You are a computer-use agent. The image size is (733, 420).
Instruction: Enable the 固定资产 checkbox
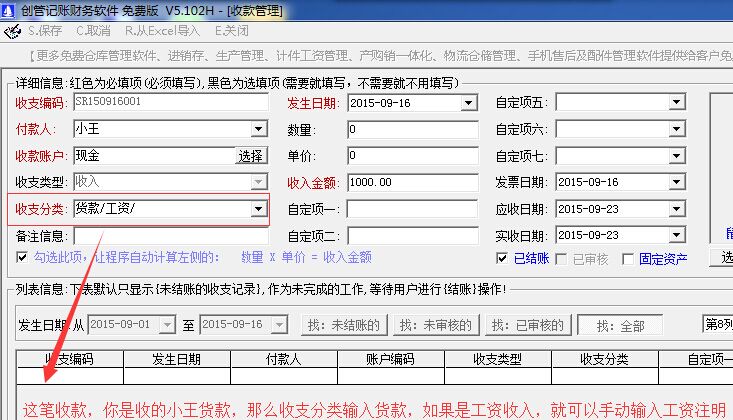click(628, 259)
